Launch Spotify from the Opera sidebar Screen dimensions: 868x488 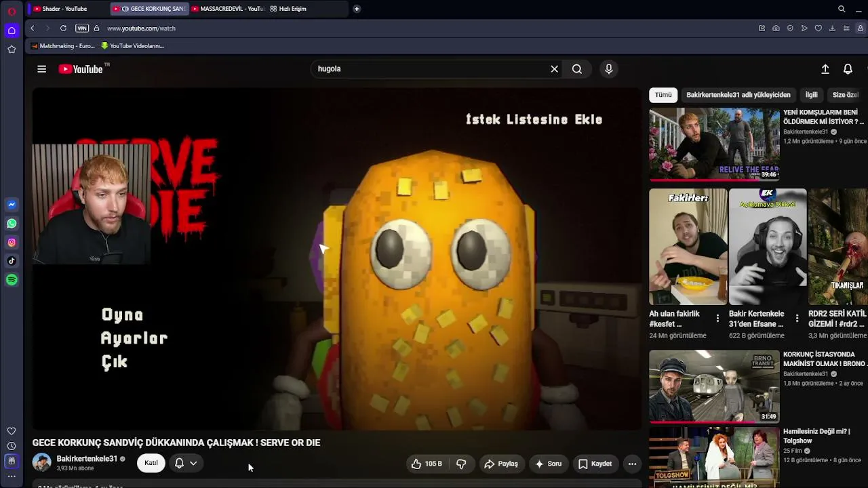click(12, 280)
